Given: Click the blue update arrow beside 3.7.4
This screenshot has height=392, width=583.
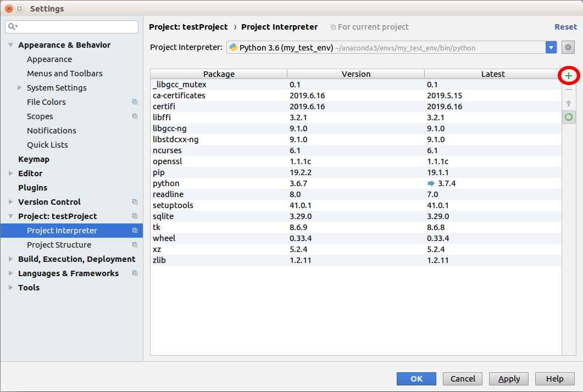Looking at the screenshot, I should click(x=431, y=183).
